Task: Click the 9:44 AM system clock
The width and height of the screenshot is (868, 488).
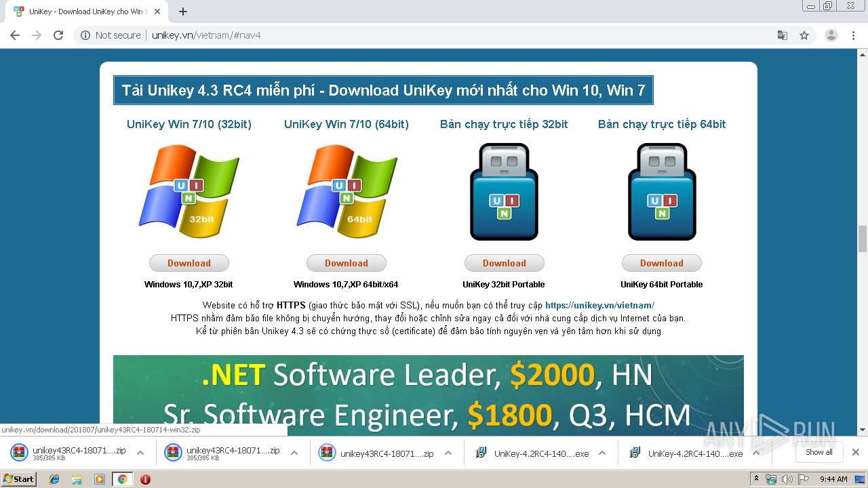Action: (833, 479)
